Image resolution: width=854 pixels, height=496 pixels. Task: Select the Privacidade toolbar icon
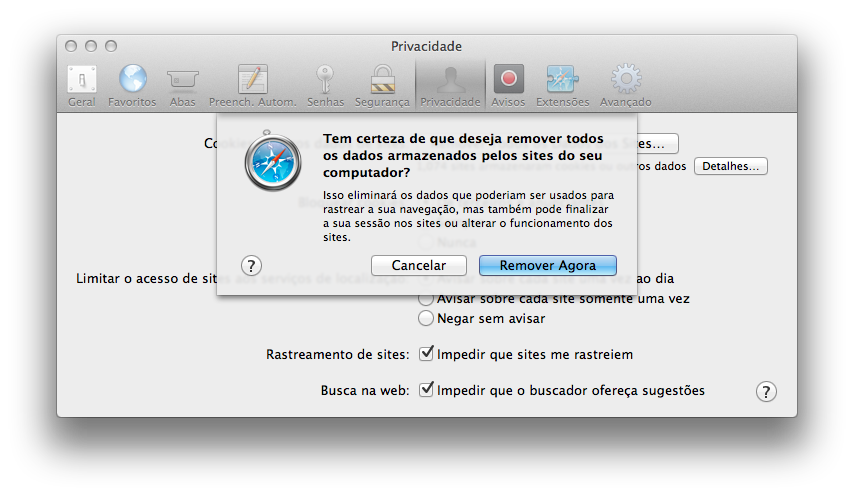450,85
